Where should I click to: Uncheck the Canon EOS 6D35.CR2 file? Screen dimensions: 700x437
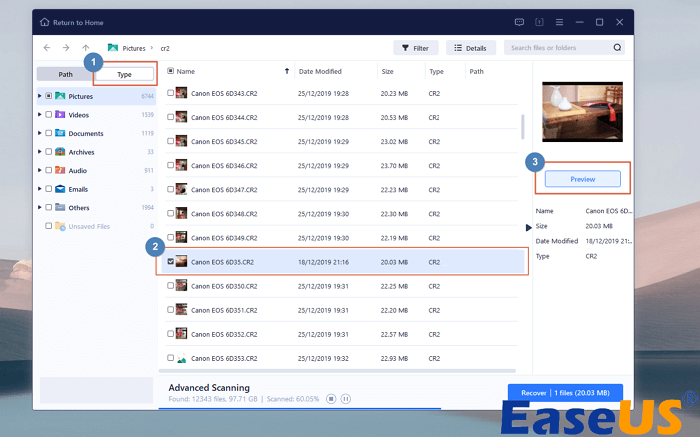point(171,262)
